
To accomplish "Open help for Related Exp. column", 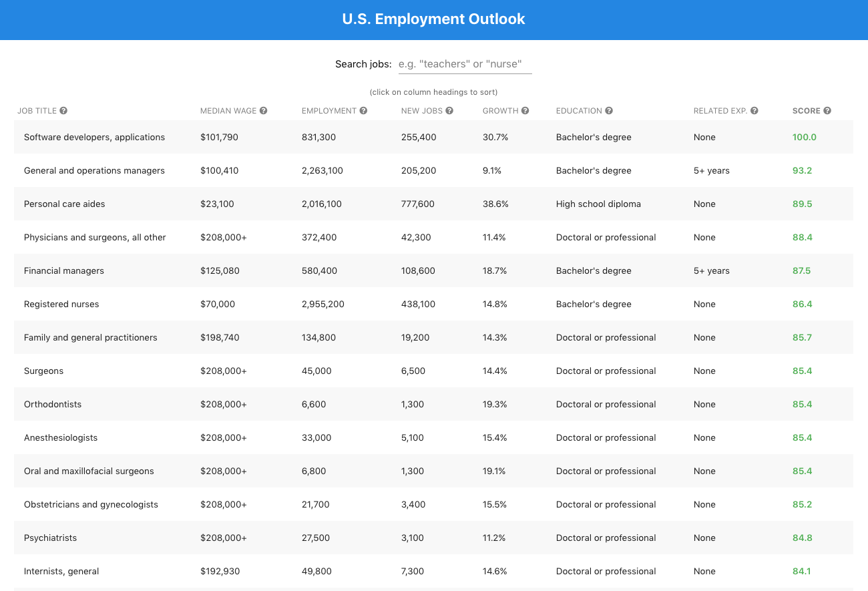I will (754, 110).
